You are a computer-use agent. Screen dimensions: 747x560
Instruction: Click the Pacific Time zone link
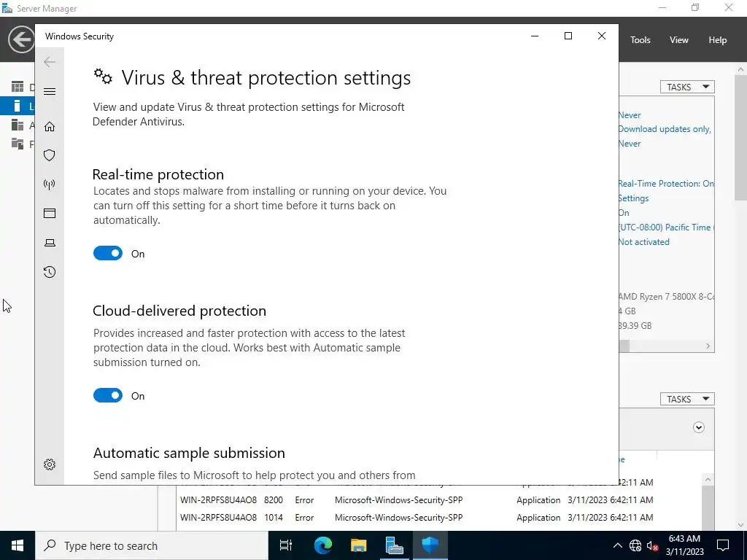pos(665,227)
